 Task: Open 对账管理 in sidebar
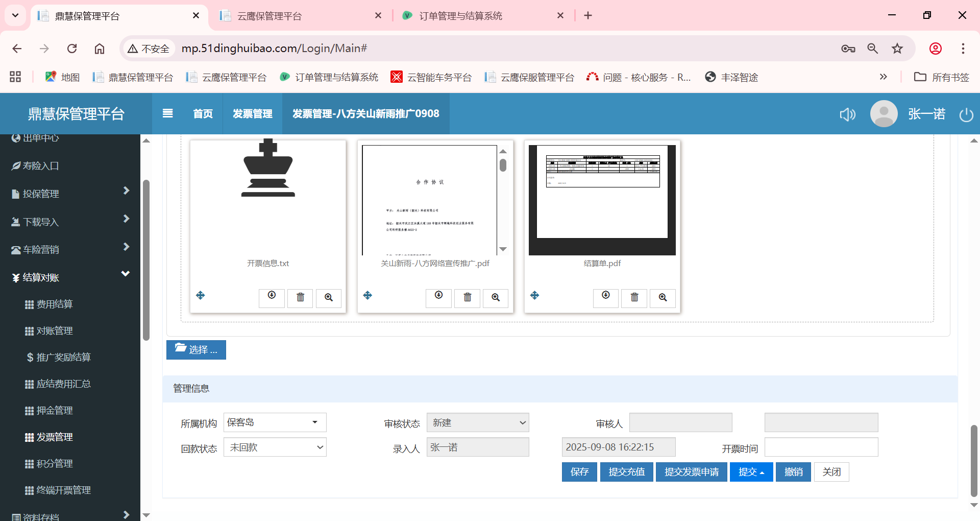[55, 331]
